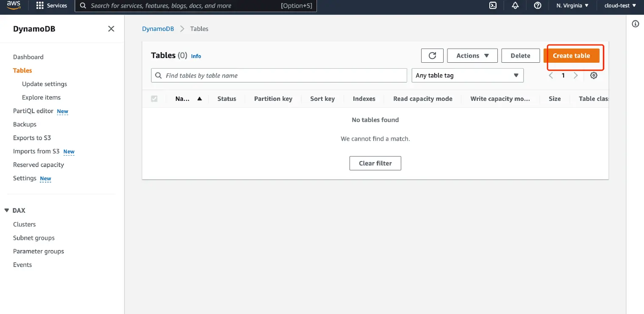Collapse the DAX navigation section
Screen dimensions: 644x314
tap(6, 210)
